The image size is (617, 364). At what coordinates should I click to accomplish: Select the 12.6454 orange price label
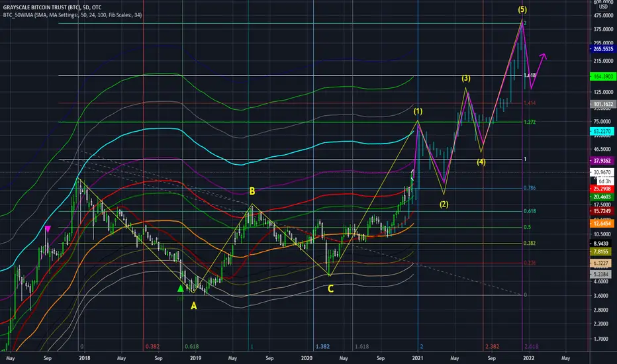coord(603,224)
